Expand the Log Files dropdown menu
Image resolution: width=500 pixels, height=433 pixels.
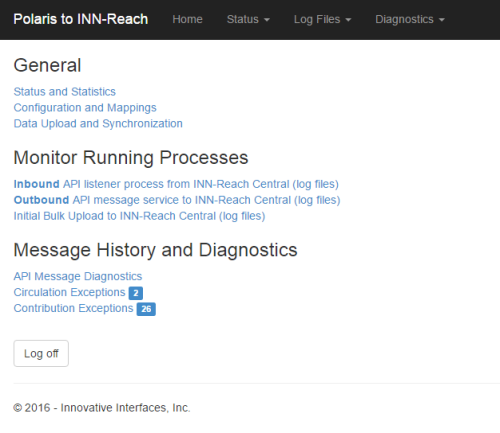click(x=322, y=19)
